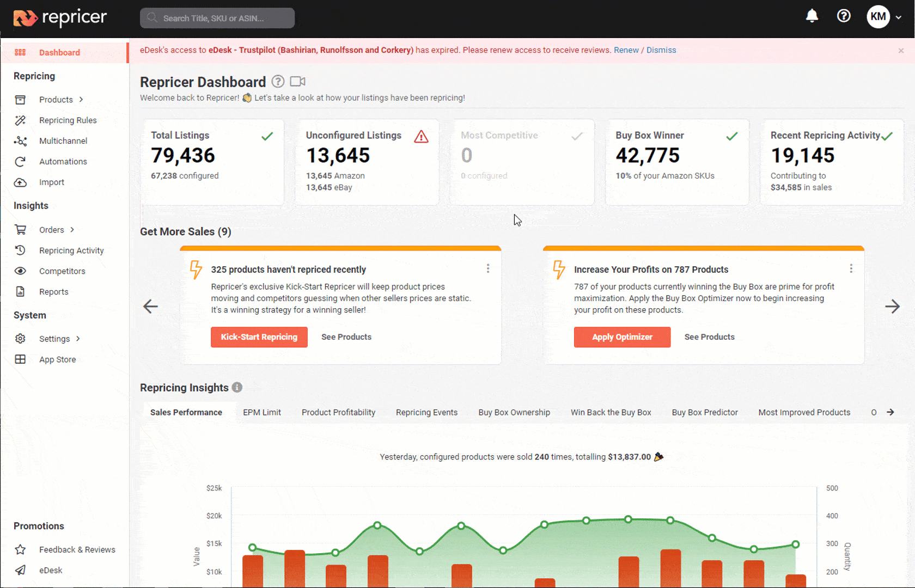Click the '67,238 configured' text
Screen dimensions: 915x588
[x=185, y=176]
